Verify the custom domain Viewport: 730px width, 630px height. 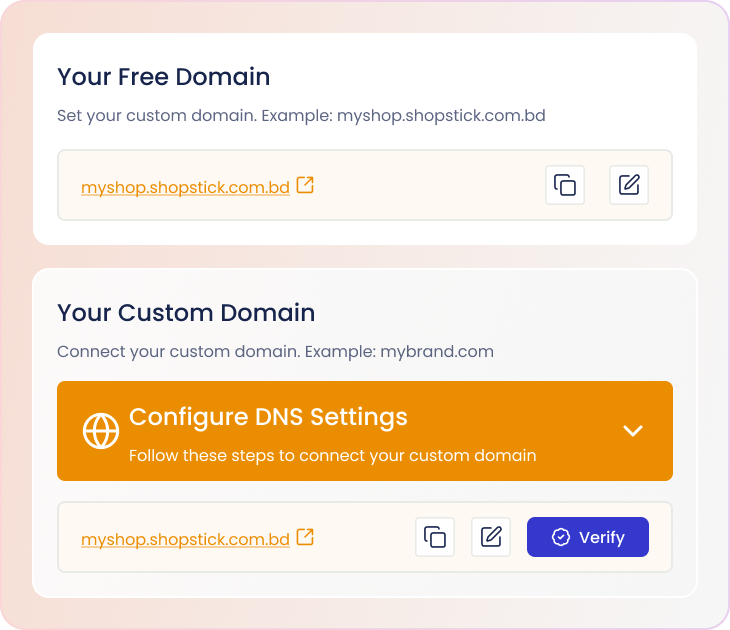click(588, 537)
